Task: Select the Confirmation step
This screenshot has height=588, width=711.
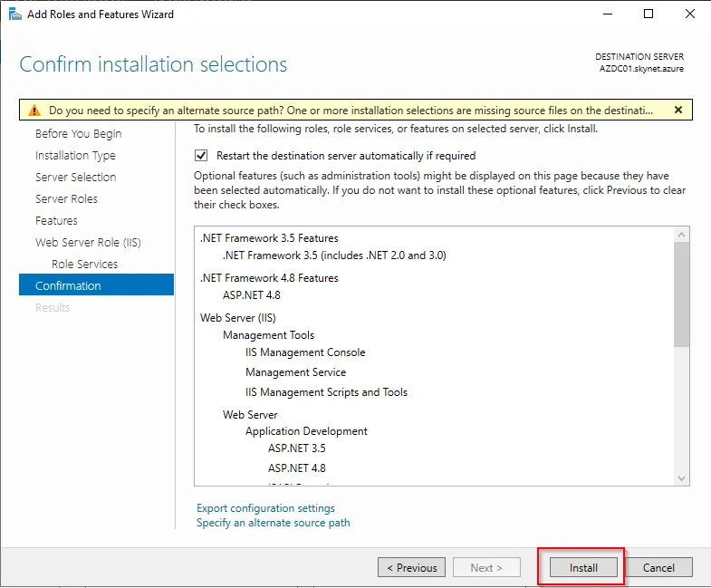Action: [x=96, y=284]
